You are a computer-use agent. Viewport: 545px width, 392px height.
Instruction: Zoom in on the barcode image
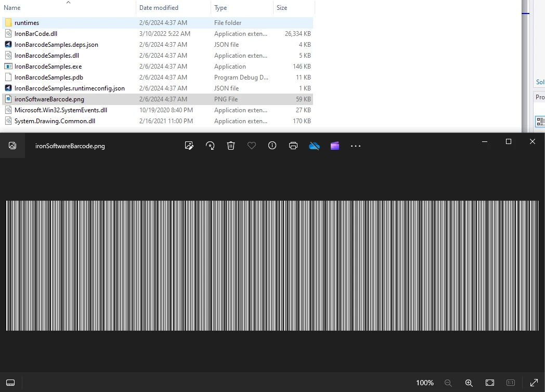[x=469, y=383]
